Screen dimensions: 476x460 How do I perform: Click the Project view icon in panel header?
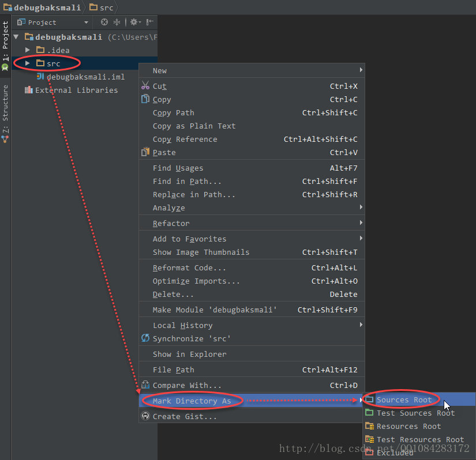21,22
